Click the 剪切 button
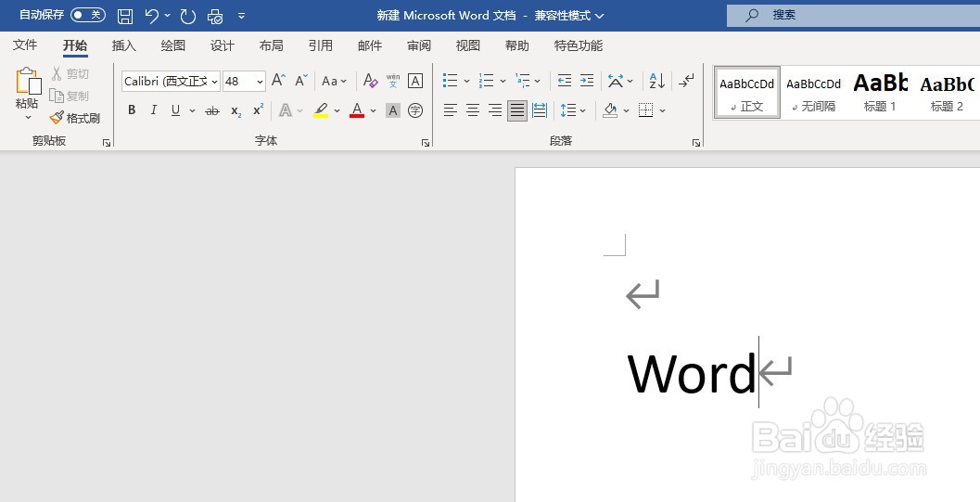 [x=70, y=73]
